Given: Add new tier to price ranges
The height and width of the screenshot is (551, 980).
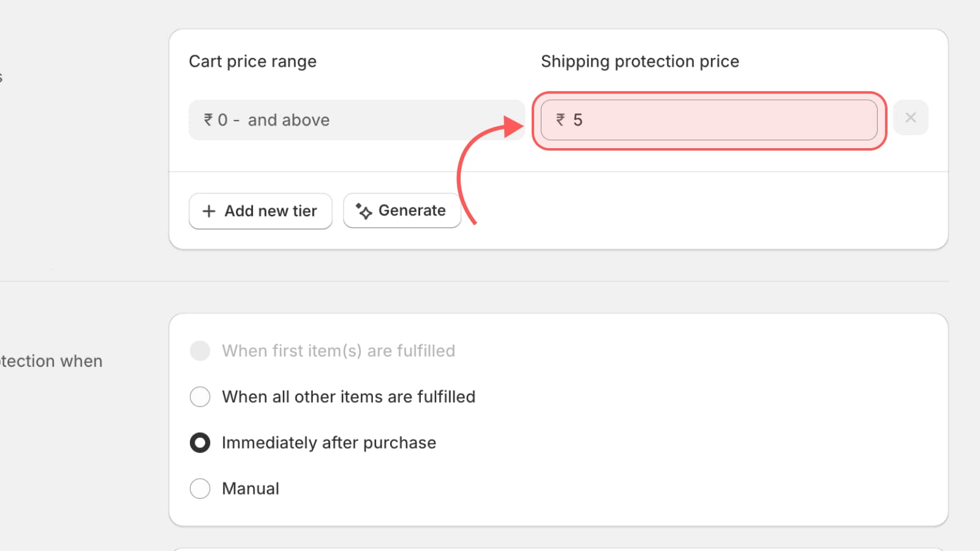Looking at the screenshot, I should [260, 211].
